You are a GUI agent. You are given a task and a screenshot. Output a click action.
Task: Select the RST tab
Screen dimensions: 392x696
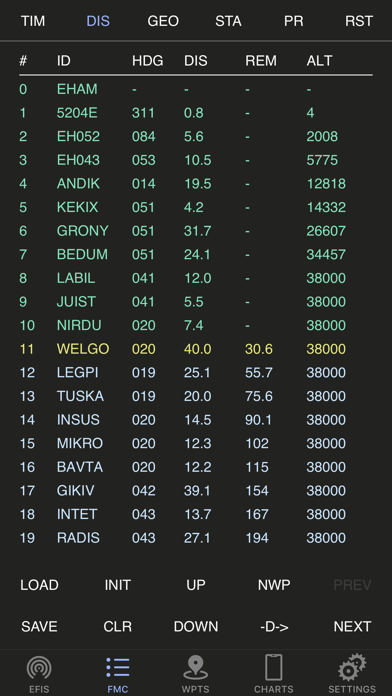[359, 21]
